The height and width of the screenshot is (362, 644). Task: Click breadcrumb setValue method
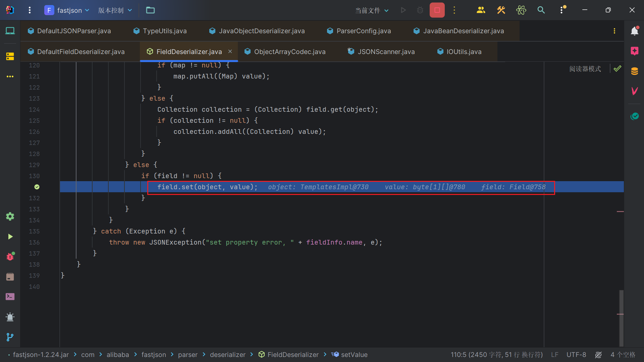pos(350,355)
